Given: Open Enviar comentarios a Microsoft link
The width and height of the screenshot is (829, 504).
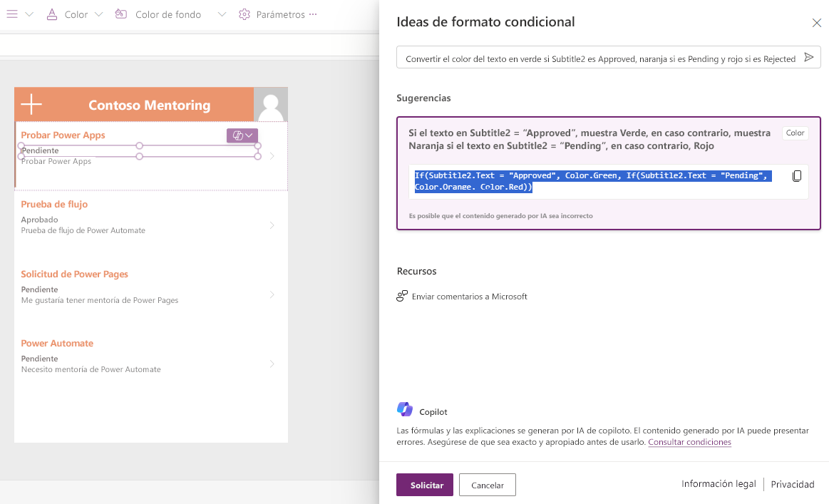Looking at the screenshot, I should pos(470,297).
